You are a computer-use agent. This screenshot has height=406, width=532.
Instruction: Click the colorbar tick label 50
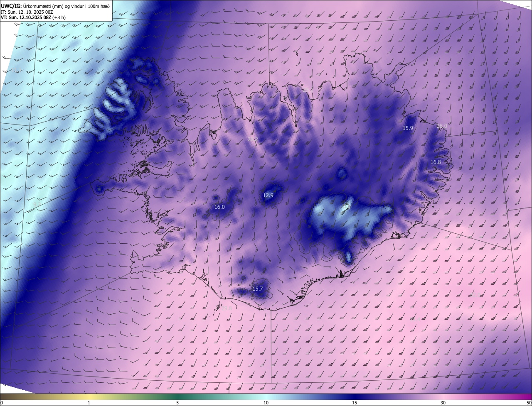click(529, 403)
